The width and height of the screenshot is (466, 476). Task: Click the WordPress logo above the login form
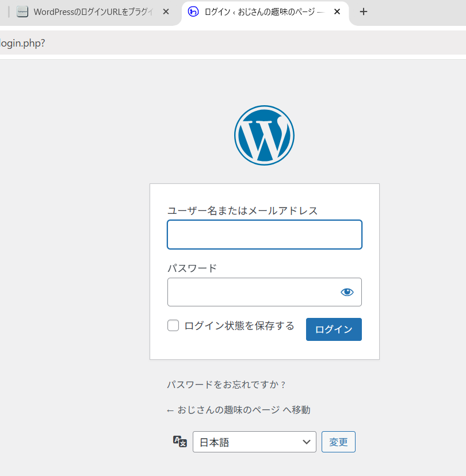[264, 136]
